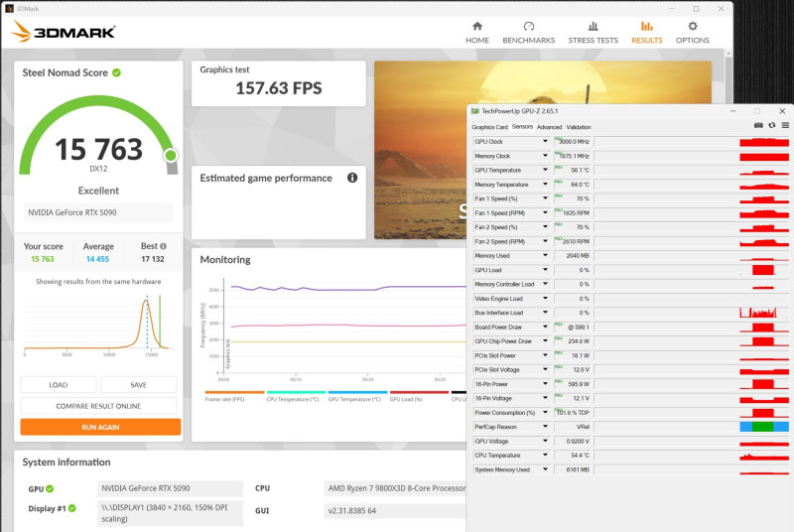
Task: Open the Fan 1 Speed (%) dropdown
Action: tap(545, 199)
